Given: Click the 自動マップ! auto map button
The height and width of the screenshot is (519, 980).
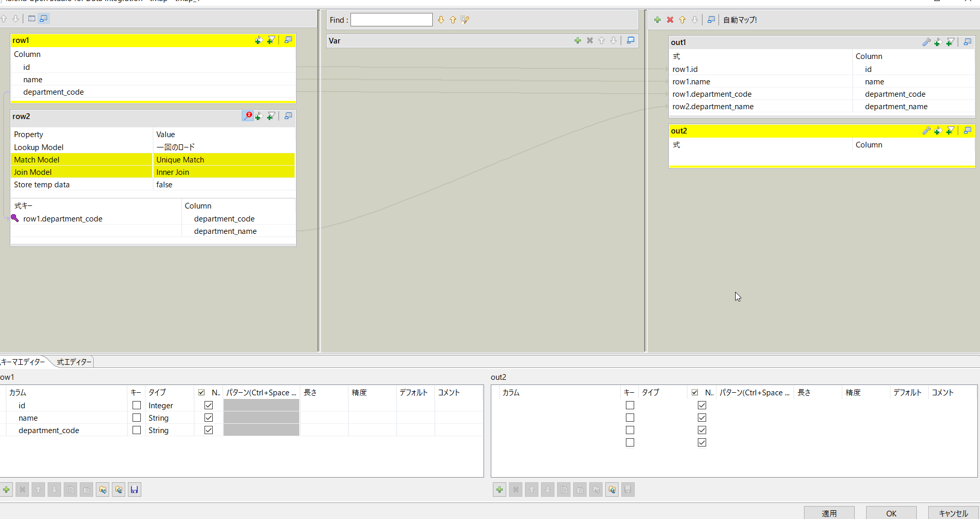Looking at the screenshot, I should (740, 20).
